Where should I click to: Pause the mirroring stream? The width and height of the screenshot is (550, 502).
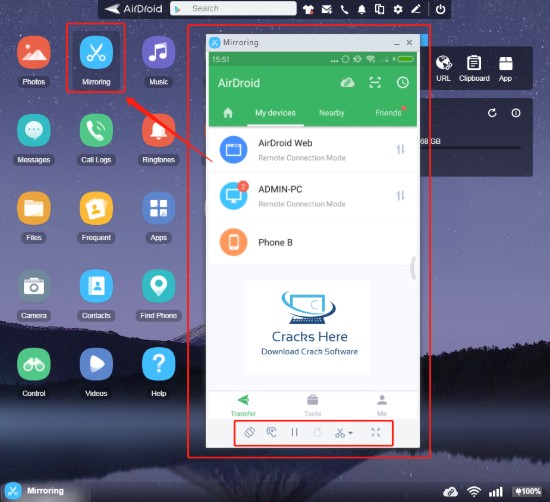295,433
